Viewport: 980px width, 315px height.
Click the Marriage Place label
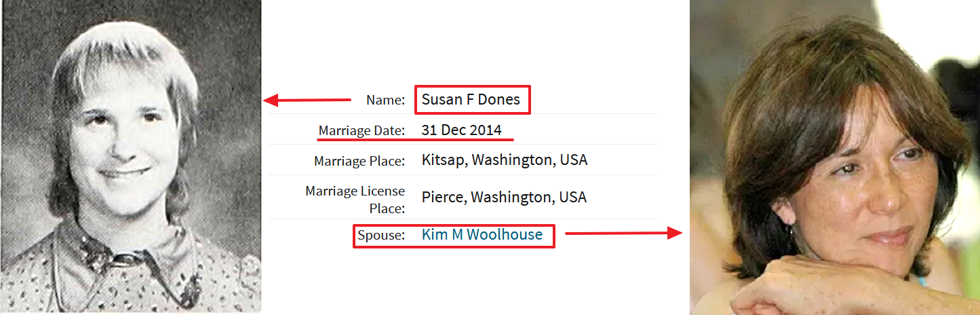tap(359, 161)
